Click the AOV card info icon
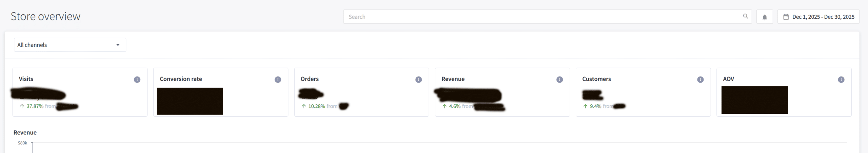The height and width of the screenshot is (153, 868). [x=841, y=80]
